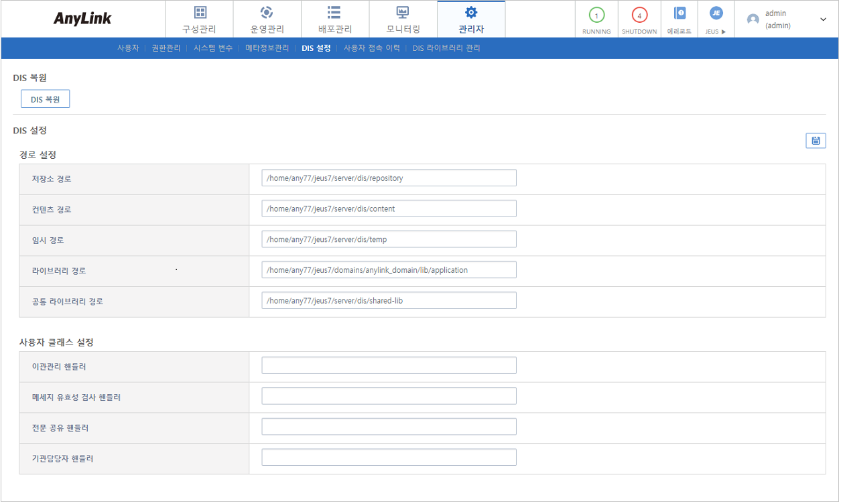Screen dimensions: 841x504
Task: Open 사용자 접속 이력 link
Action: click(x=371, y=48)
